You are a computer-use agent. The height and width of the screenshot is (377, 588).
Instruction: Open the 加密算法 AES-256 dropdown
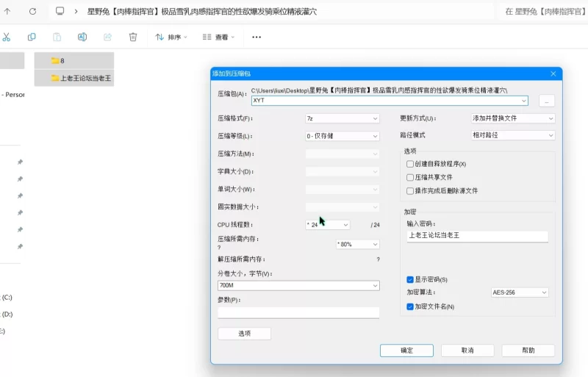coord(520,292)
